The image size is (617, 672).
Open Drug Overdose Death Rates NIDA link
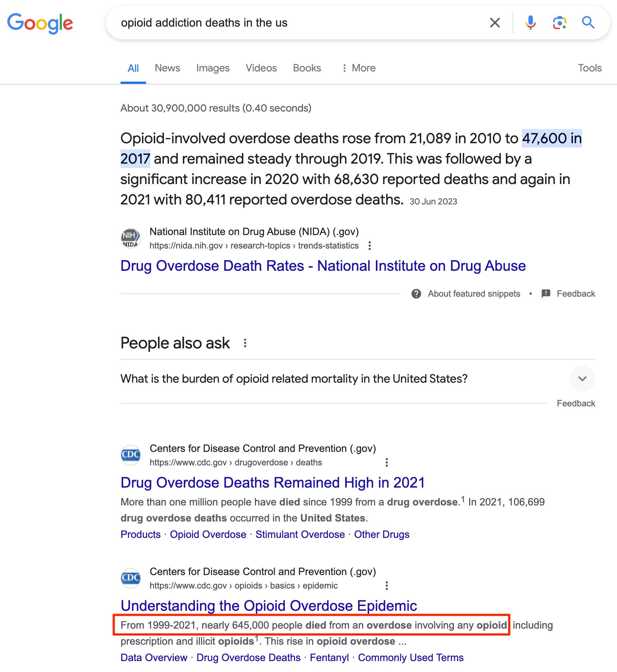point(323,266)
